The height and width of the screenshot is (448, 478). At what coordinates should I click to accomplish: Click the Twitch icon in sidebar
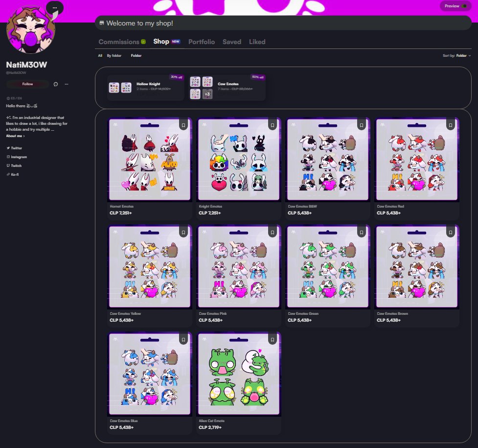click(x=8, y=165)
